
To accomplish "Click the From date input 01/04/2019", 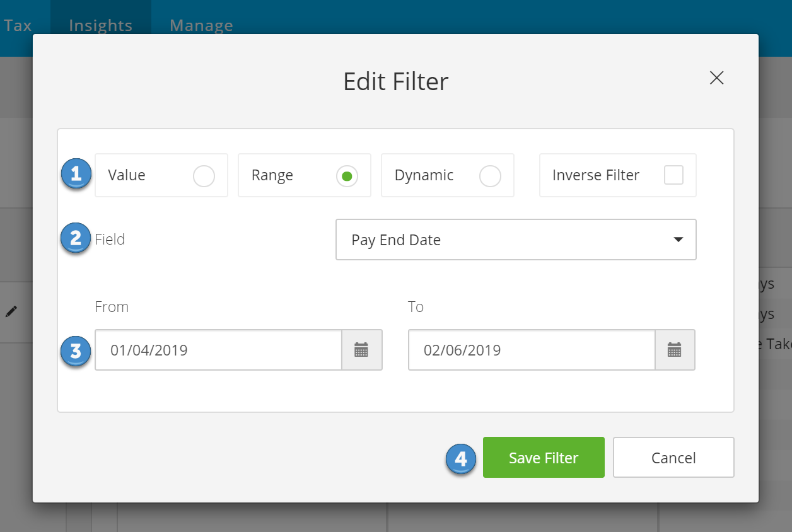I will [218, 350].
